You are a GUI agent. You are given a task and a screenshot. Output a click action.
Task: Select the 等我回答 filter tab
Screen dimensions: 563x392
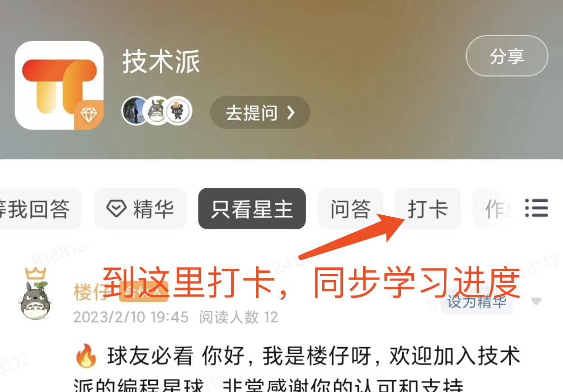40,209
